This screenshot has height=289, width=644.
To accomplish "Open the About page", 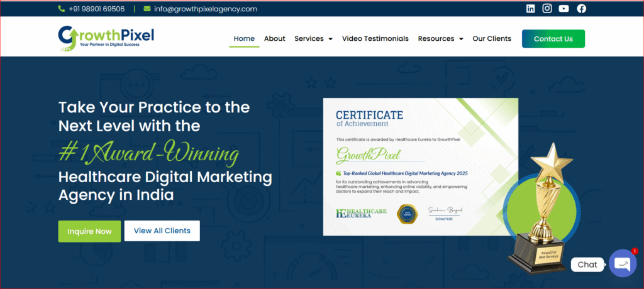I will point(274,38).
